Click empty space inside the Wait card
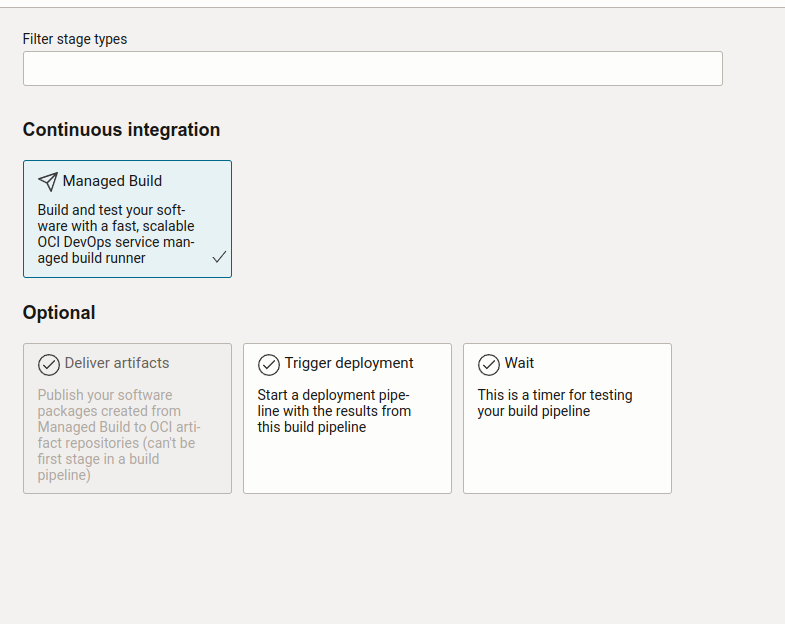This screenshot has width=785, height=624. [566, 458]
